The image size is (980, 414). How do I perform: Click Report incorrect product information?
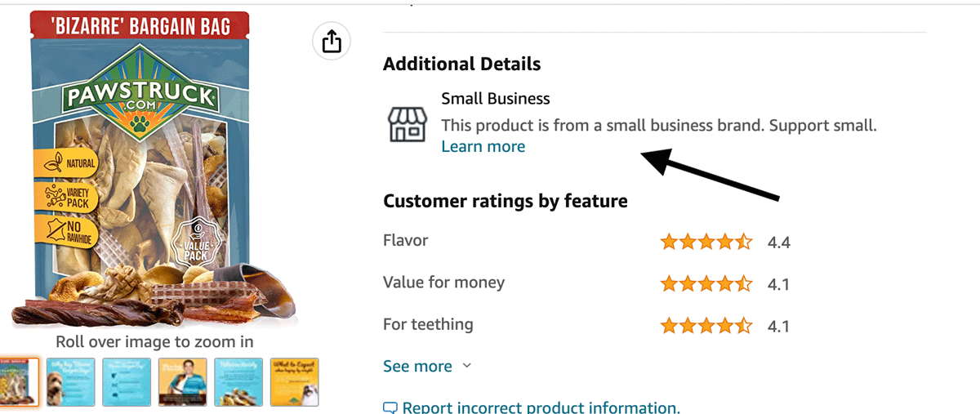(x=541, y=407)
